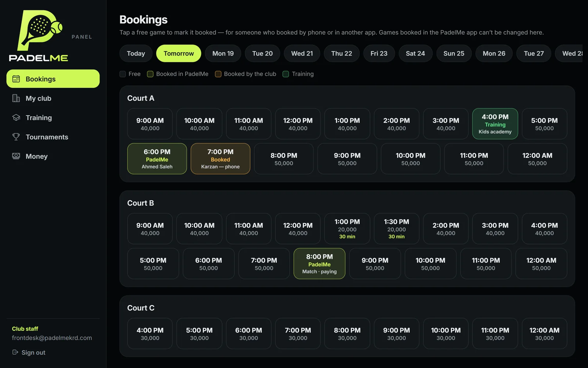
Task: Switch to Mon 26 date tab
Action: click(x=494, y=53)
